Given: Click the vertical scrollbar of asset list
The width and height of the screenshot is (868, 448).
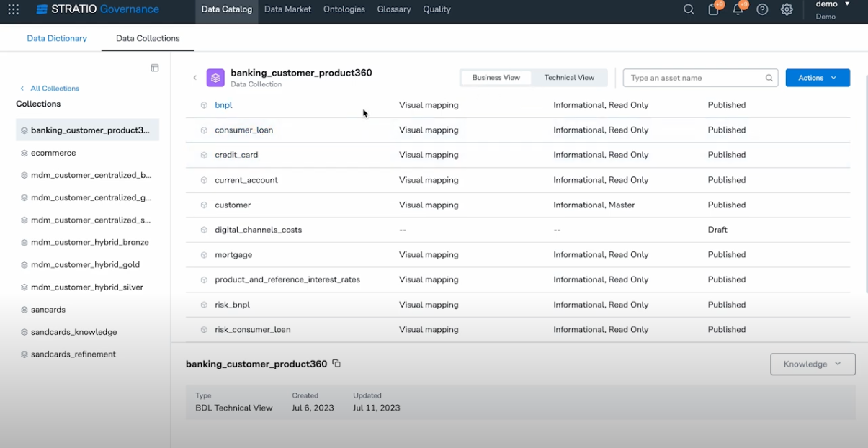Looking at the screenshot, I should coord(864,194).
